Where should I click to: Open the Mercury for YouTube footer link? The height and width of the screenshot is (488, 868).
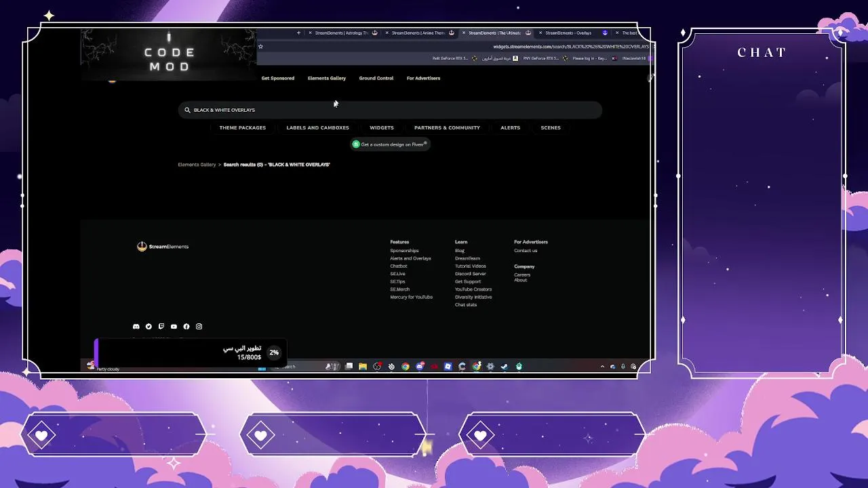[x=411, y=297]
